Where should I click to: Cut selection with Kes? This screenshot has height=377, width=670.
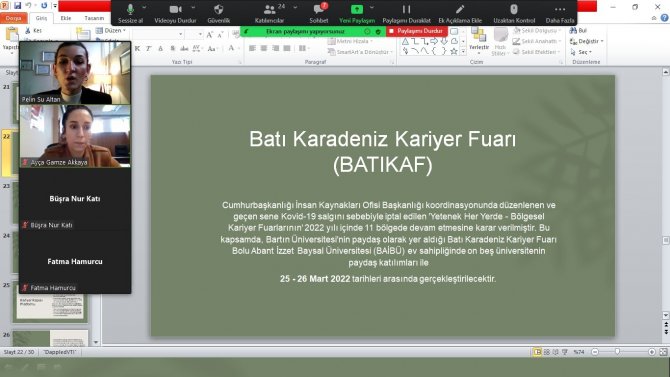pos(33,31)
